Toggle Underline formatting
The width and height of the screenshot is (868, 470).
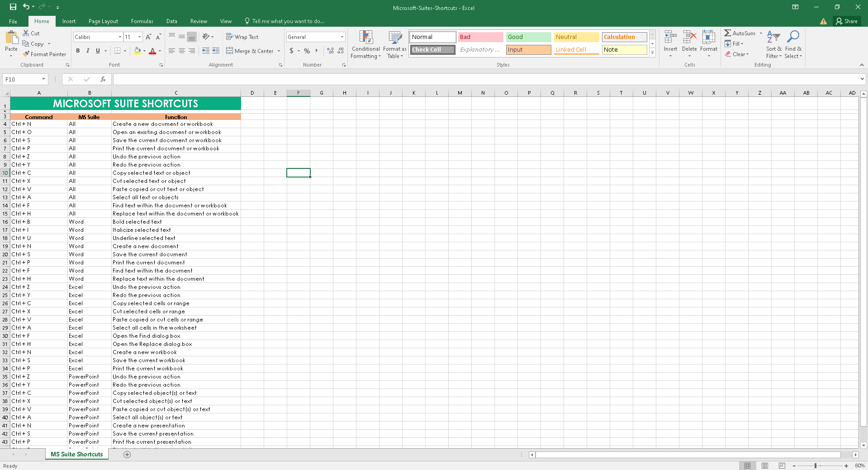[98, 51]
